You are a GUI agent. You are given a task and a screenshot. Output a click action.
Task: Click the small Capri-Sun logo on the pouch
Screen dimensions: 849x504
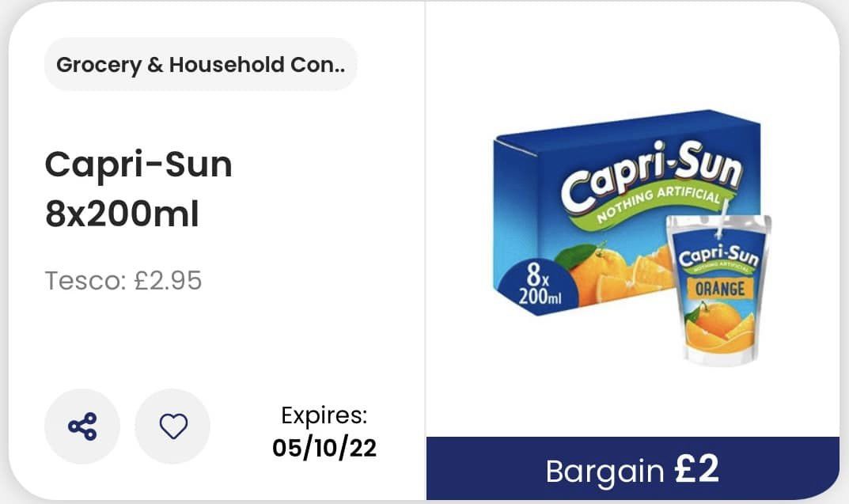[x=718, y=256]
